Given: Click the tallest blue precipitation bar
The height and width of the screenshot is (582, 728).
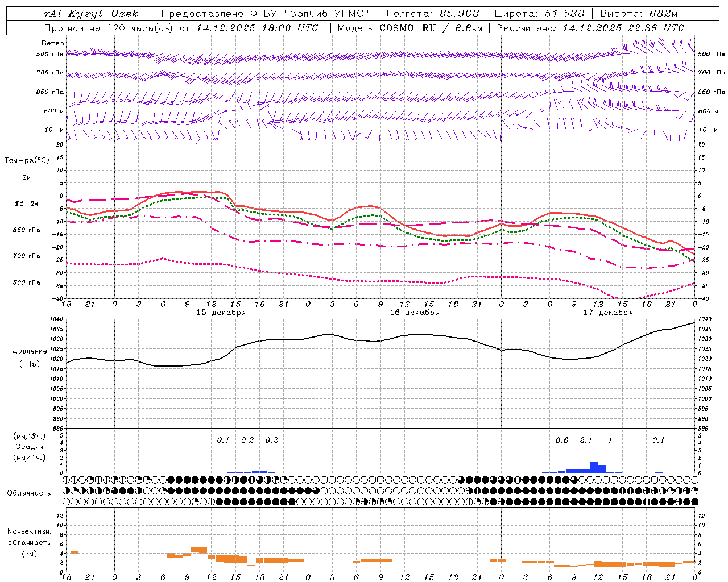Looking at the screenshot, I should pos(594,467).
